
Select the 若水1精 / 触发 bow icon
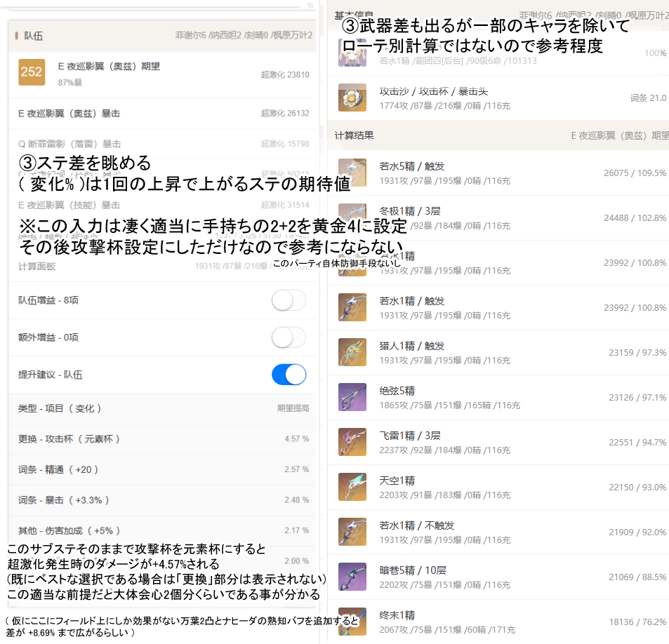352,307
